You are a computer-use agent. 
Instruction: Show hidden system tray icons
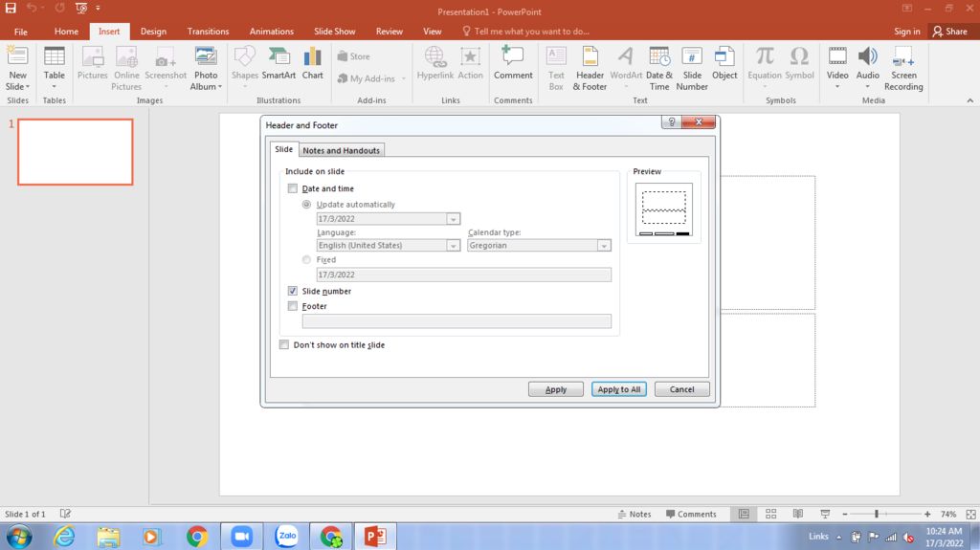pyautogui.click(x=838, y=537)
